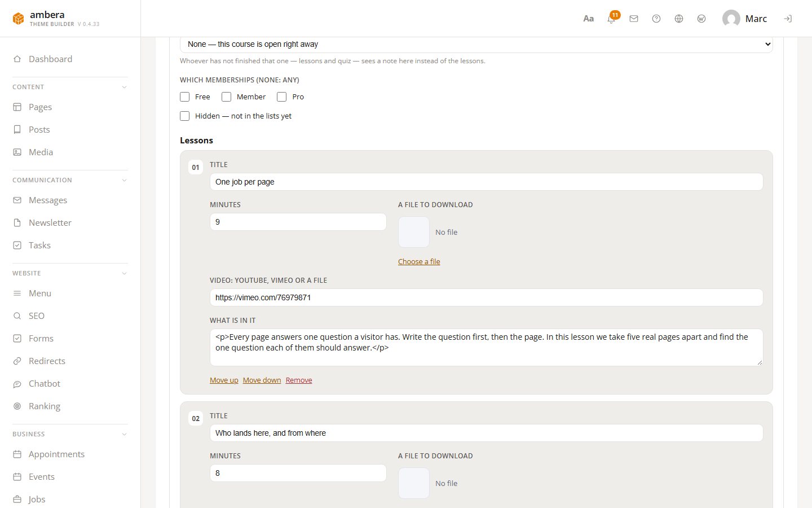Click the What is in it textarea
Viewport: 812px width, 508px height.
point(487,347)
